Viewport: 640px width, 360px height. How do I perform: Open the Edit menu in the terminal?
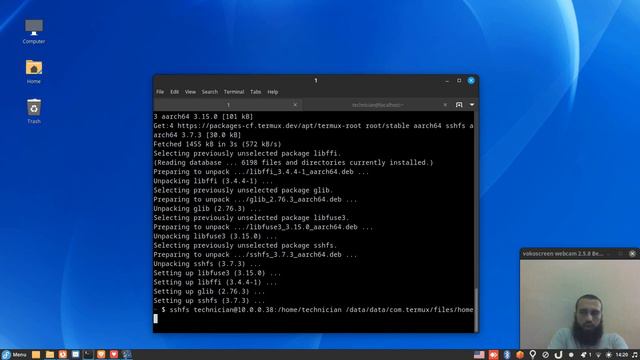click(175, 92)
